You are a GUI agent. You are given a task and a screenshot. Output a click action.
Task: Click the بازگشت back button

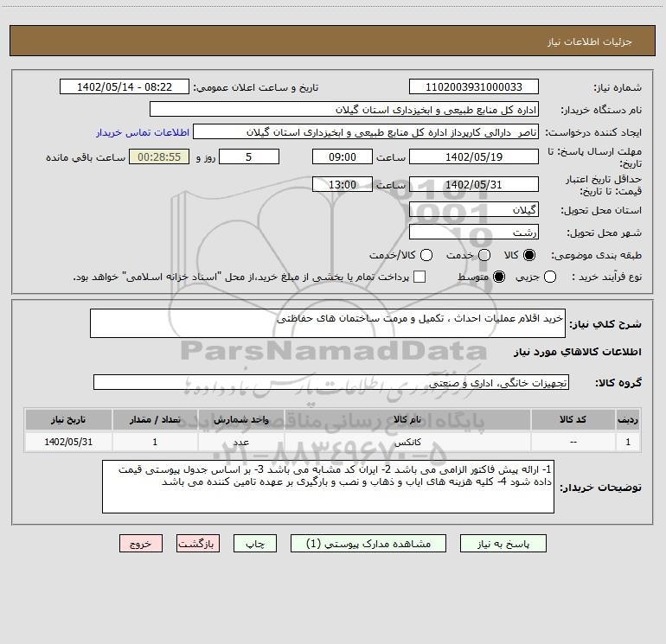[198, 544]
